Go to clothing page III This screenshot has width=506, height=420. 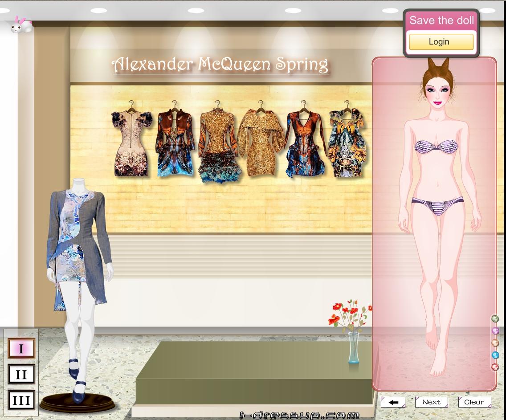click(x=21, y=400)
